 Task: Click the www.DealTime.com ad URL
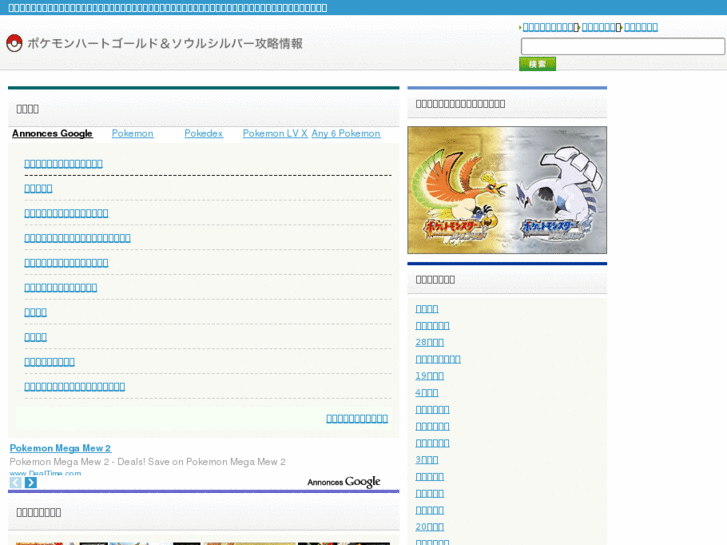pos(45,473)
